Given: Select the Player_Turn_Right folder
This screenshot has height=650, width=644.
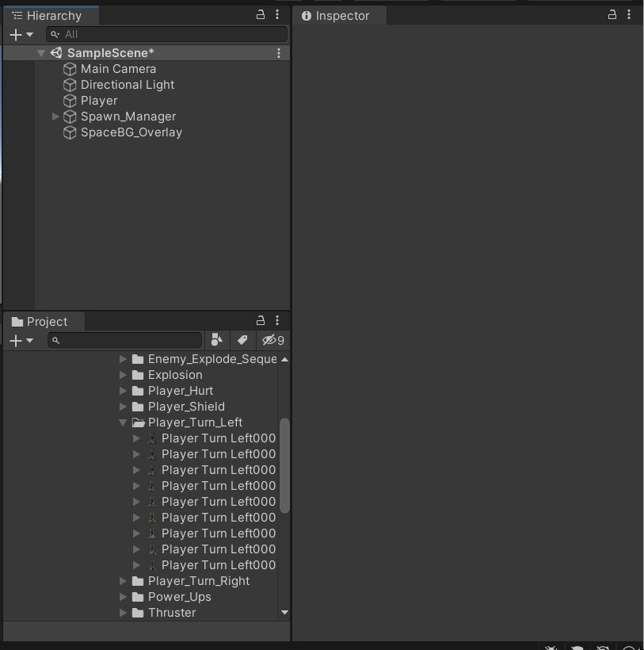Looking at the screenshot, I should [x=199, y=581].
